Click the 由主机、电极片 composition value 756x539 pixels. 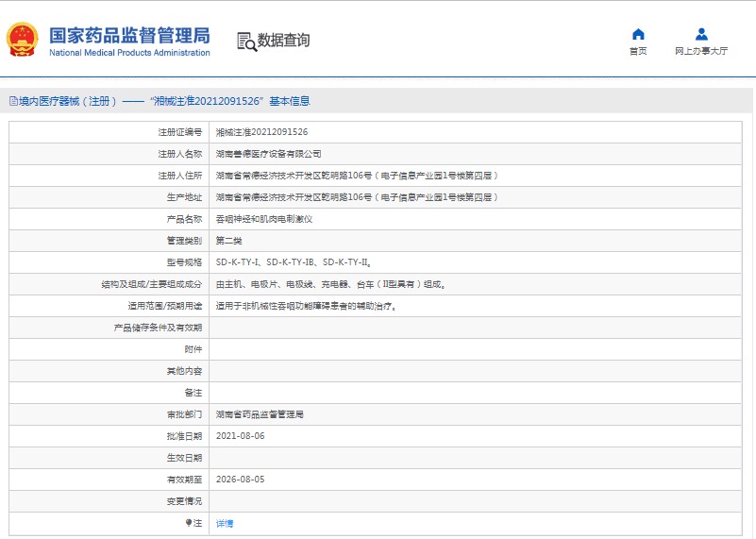330,284
